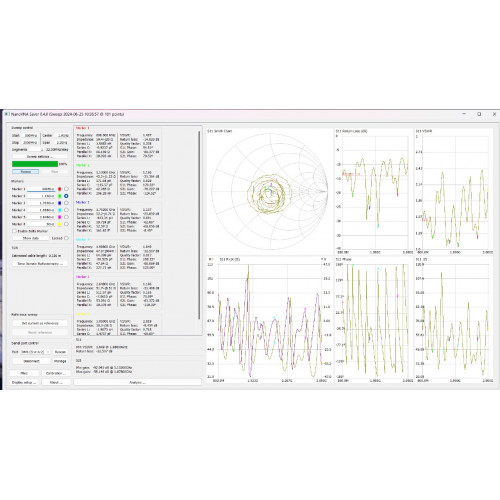Click the Marker 5 heading in data panel
The image size is (500, 500).
pos(83,277)
